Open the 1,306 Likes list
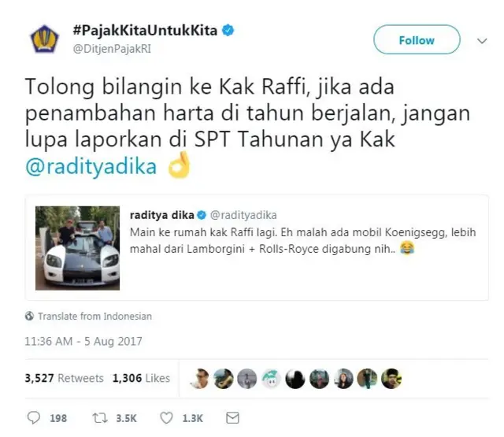This screenshot has height=437, width=504. click(x=141, y=378)
